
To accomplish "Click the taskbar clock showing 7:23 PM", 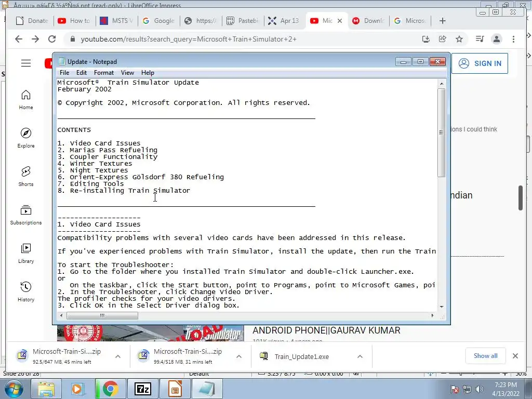I will [x=506, y=389].
